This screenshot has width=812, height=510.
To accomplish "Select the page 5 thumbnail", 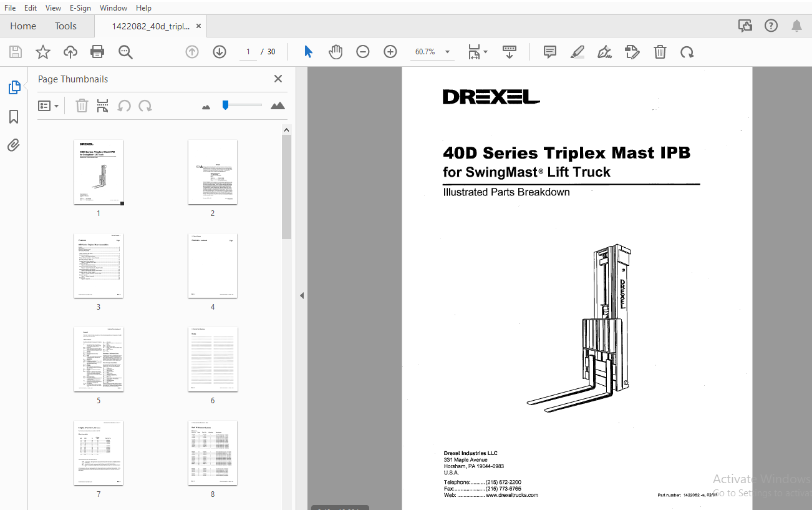I will (99, 360).
